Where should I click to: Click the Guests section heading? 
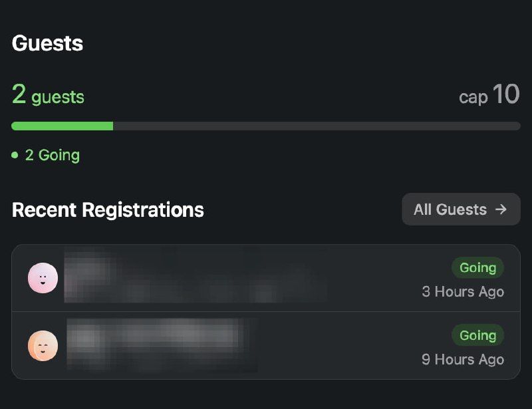click(x=47, y=44)
